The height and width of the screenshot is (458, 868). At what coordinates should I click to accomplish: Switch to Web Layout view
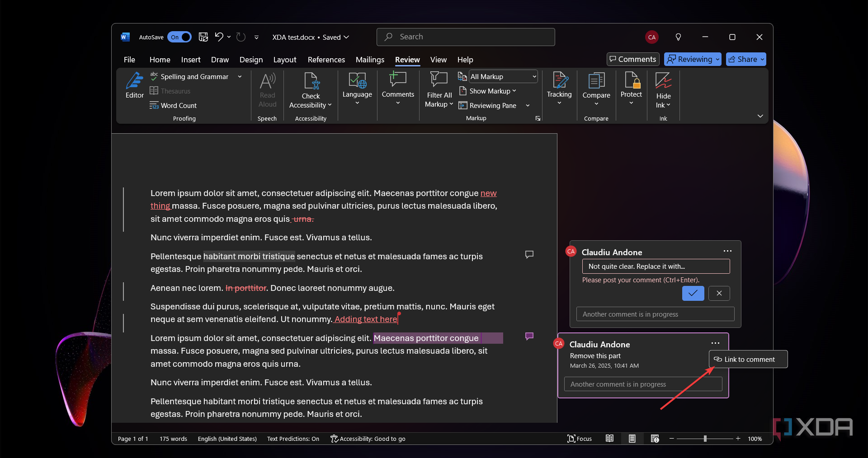[655, 439]
